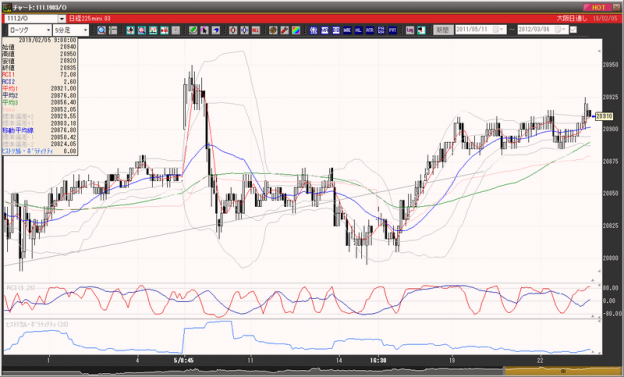624x377 pixels.
Task: Click the PVT indicator icon
Action: point(393,30)
